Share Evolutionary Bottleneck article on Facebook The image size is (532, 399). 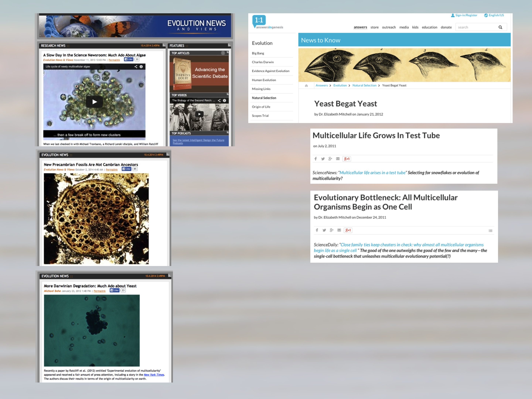pyautogui.click(x=317, y=230)
